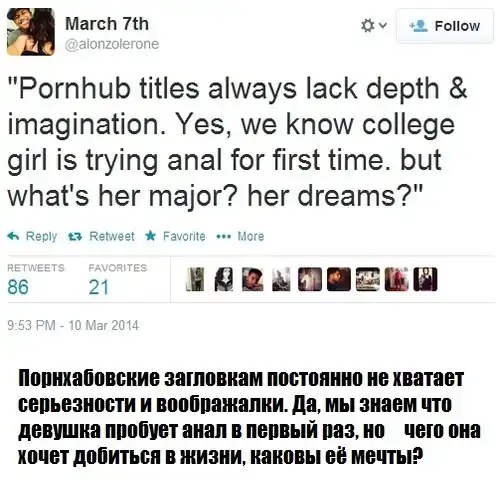Open the gear settings dropdown
This screenshot has height=480, width=500.
[373, 26]
